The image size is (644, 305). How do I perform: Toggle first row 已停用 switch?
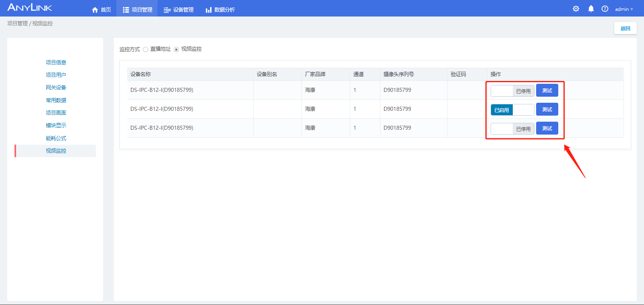coord(512,91)
